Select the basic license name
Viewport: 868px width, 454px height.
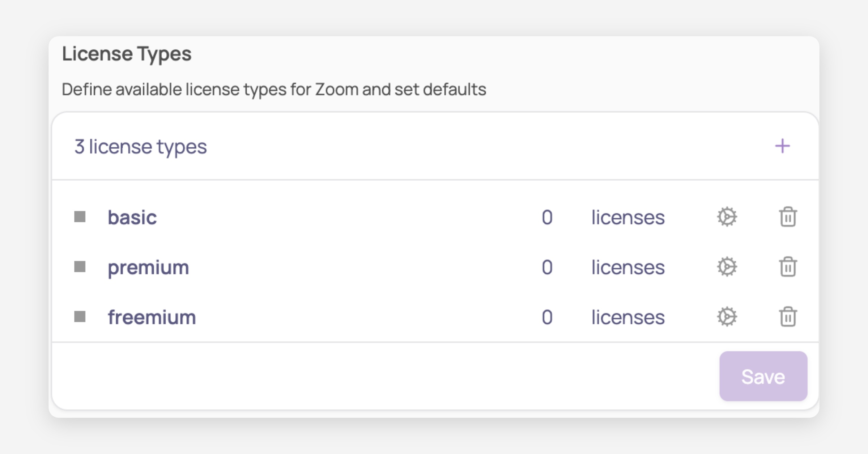[x=132, y=218]
